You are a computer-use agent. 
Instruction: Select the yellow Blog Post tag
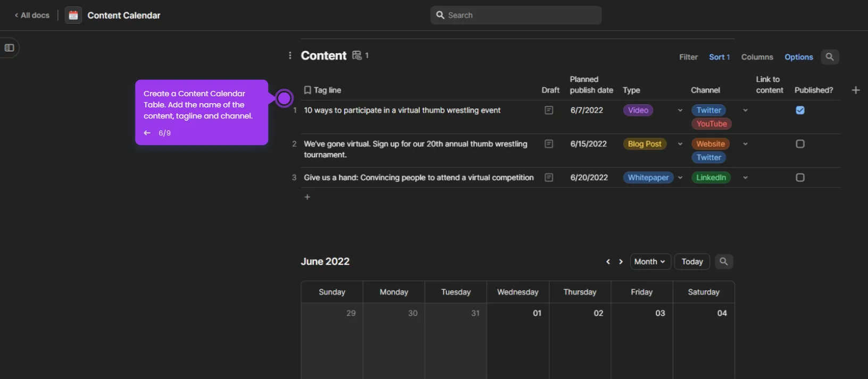(x=645, y=144)
